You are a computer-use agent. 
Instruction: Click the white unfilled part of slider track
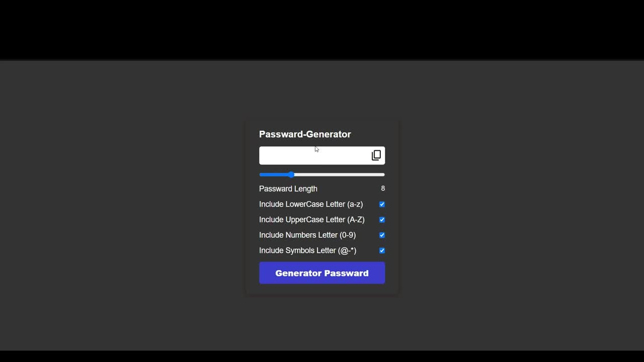coord(340,174)
